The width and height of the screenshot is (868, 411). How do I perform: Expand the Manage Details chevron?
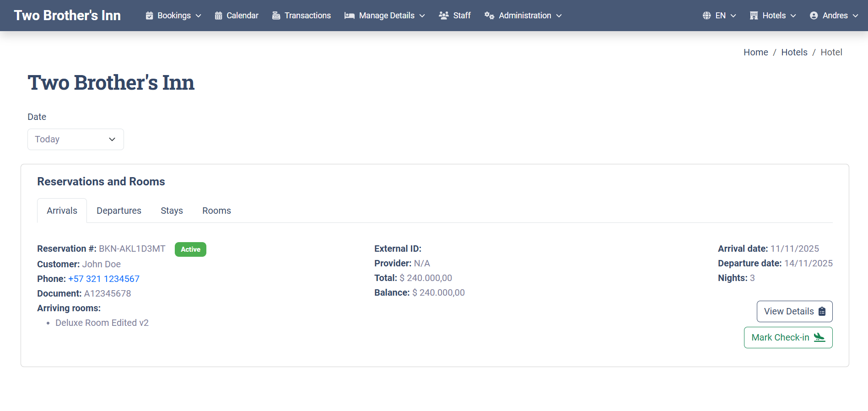click(422, 16)
